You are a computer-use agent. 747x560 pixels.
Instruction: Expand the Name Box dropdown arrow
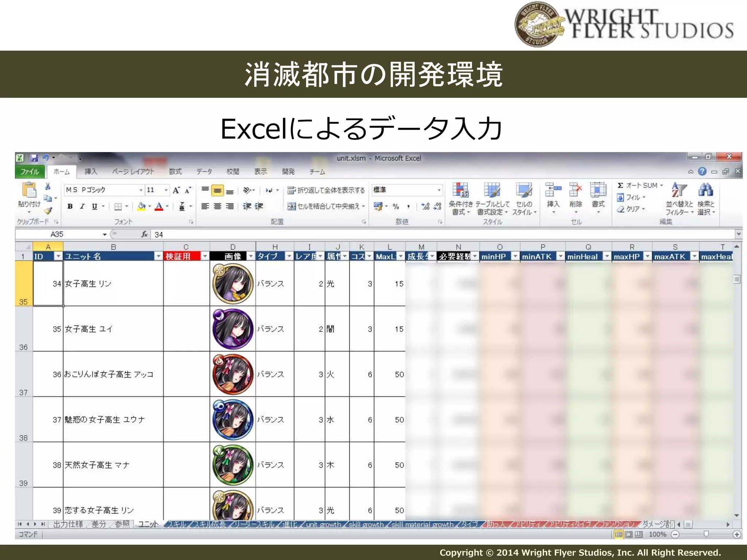105,234
